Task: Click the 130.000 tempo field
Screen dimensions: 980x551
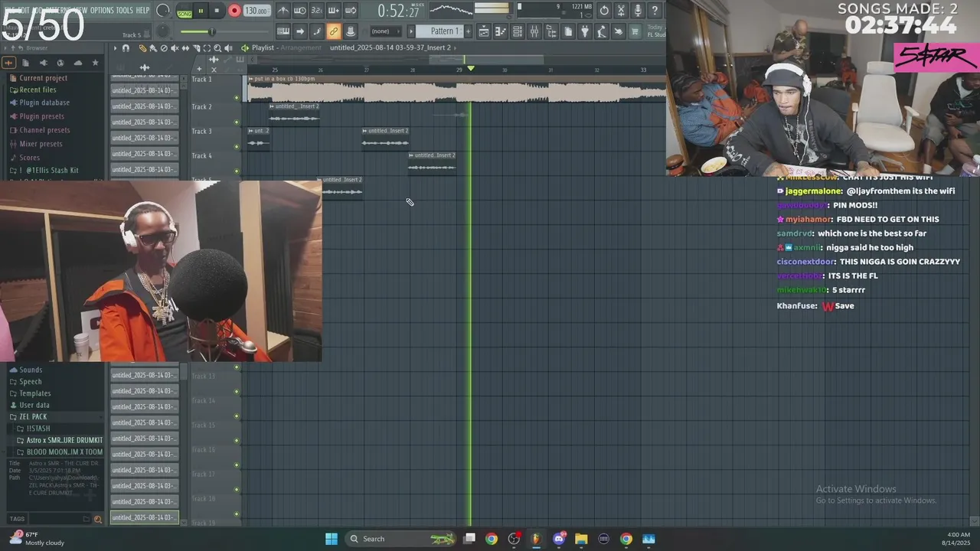Action: pyautogui.click(x=256, y=11)
